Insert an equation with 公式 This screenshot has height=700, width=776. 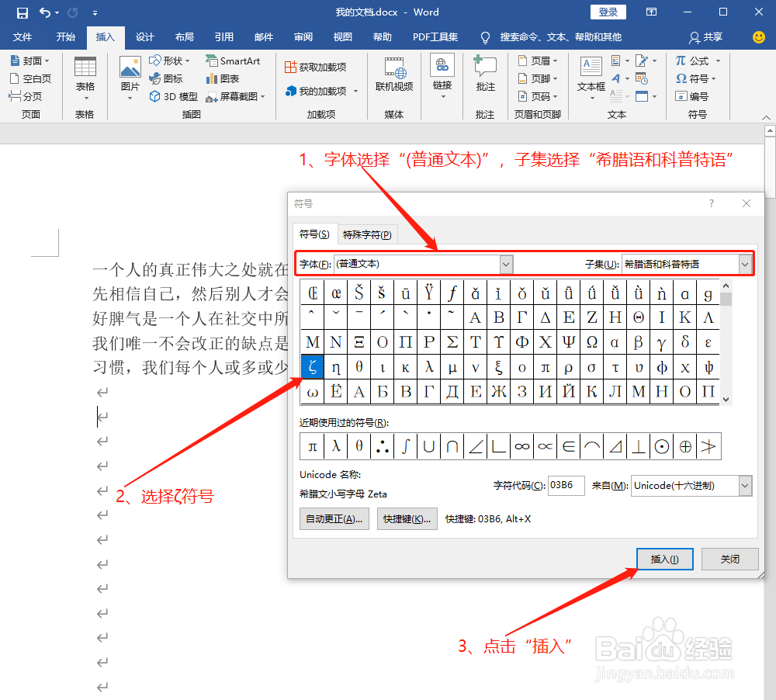tap(698, 61)
